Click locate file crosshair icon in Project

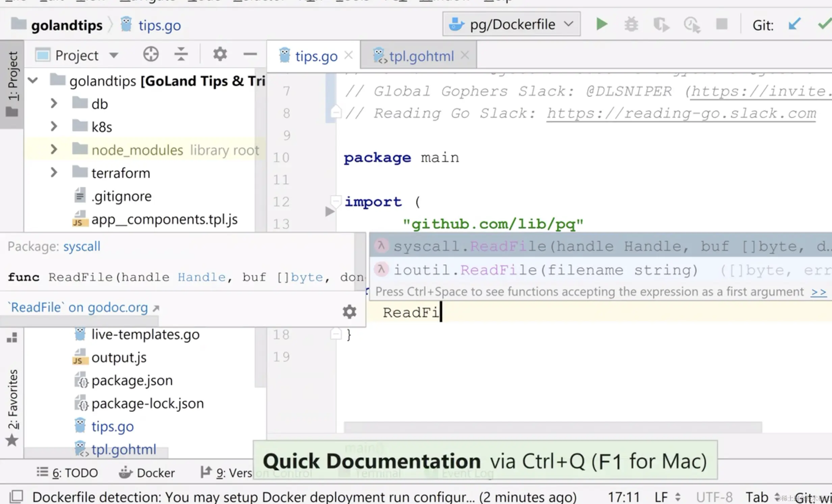151,54
